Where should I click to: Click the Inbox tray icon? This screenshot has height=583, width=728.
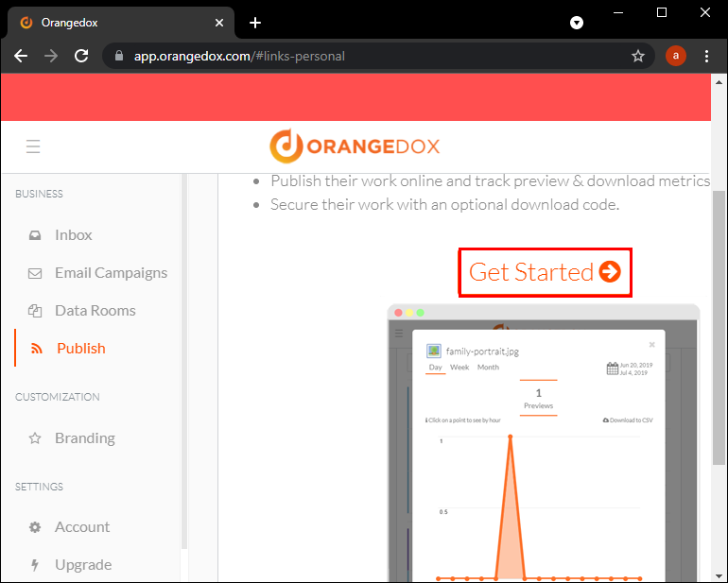coord(35,235)
